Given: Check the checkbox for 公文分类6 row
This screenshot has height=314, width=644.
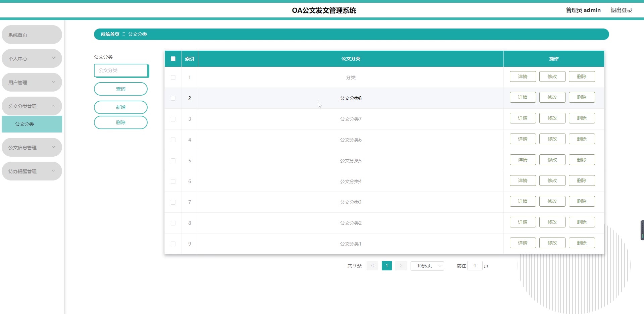Looking at the screenshot, I should pyautogui.click(x=173, y=140).
